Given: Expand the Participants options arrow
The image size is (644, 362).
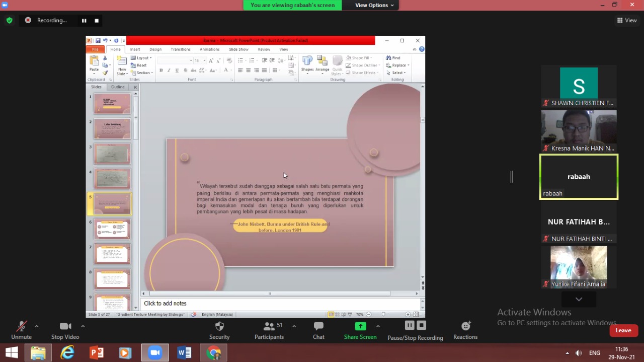Looking at the screenshot, I should coord(294,326).
